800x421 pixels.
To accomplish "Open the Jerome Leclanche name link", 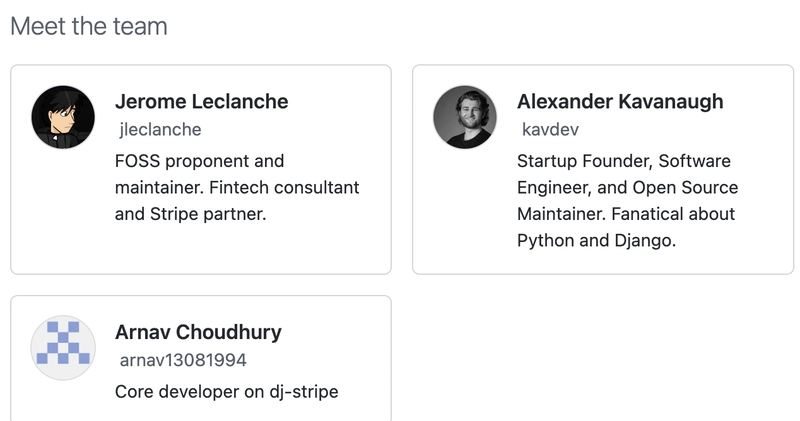I will tap(201, 102).
